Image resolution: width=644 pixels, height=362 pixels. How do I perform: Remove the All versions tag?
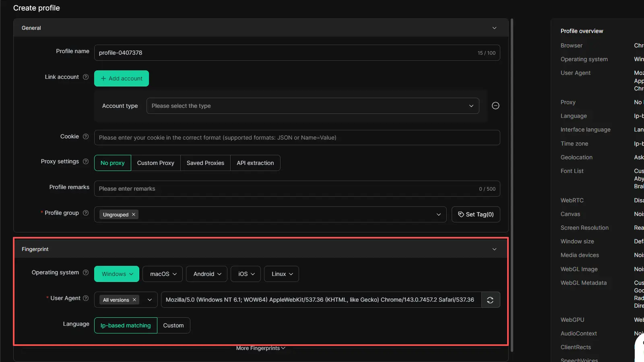click(x=134, y=300)
